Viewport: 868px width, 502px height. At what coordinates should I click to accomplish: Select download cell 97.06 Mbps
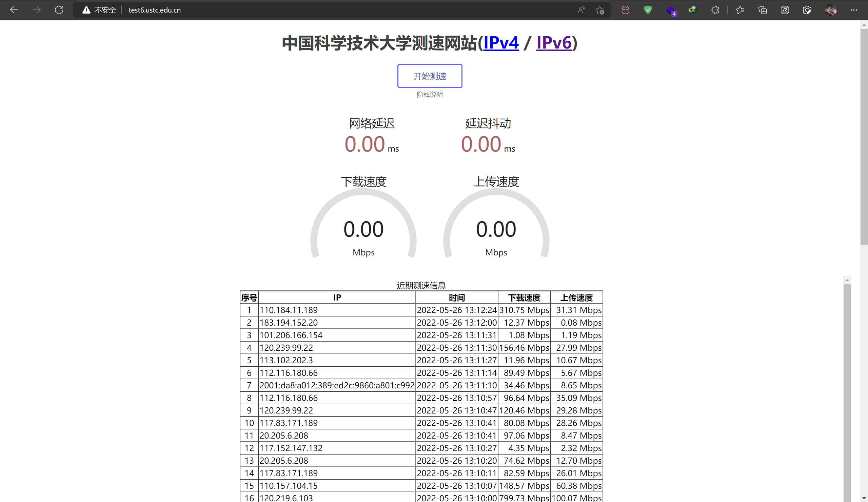point(524,436)
